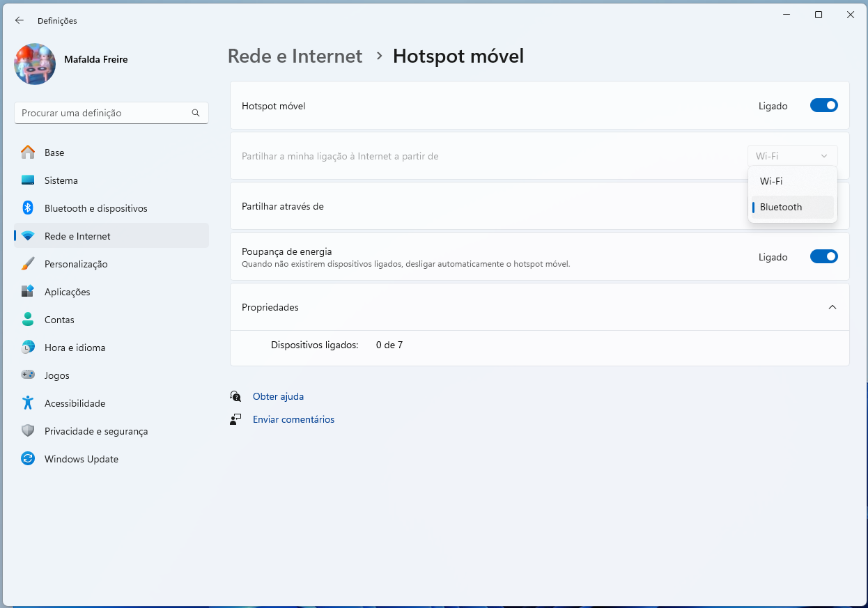
Task: Open the Sistema settings icon
Action: pyautogui.click(x=28, y=180)
